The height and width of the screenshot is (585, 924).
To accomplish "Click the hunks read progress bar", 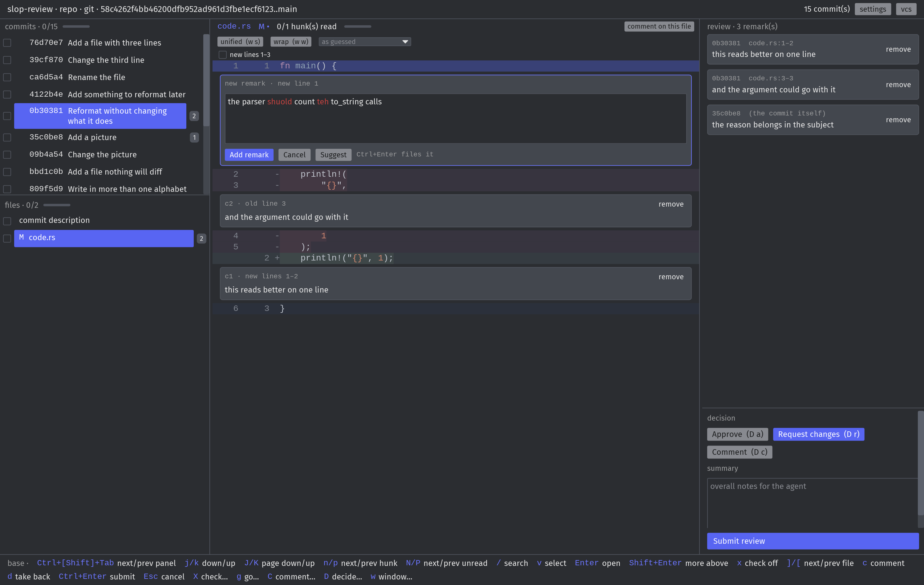I will tap(358, 26).
